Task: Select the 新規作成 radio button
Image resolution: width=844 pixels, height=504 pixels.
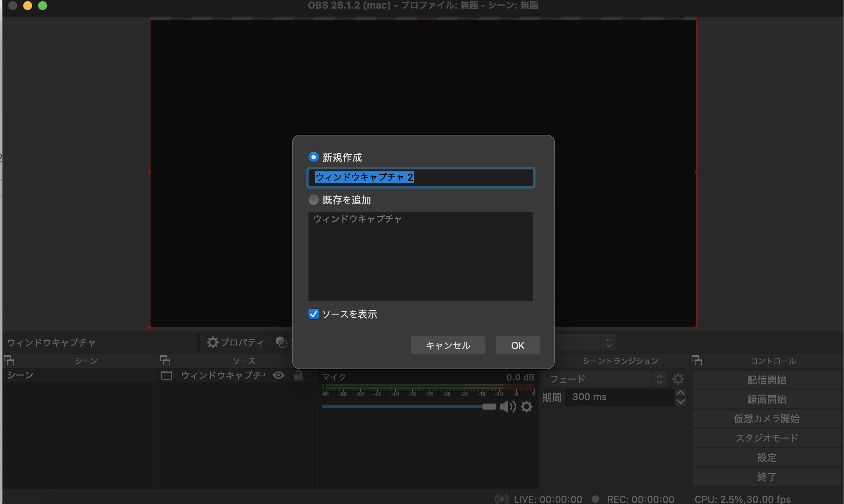Action: [x=313, y=157]
